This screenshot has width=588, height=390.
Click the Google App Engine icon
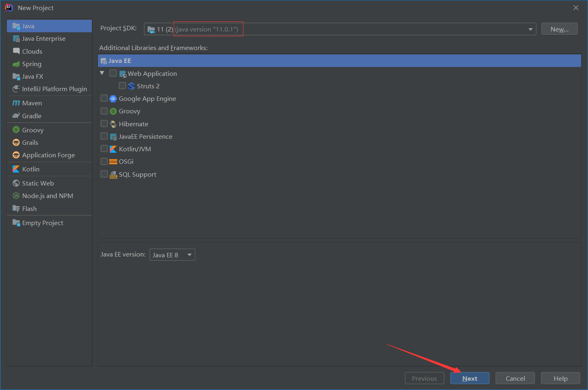[113, 98]
